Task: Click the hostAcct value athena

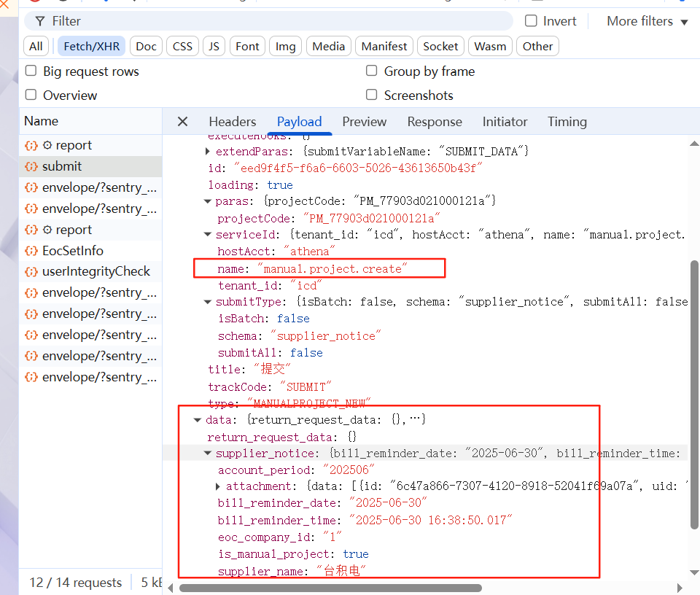Action: [x=309, y=252]
